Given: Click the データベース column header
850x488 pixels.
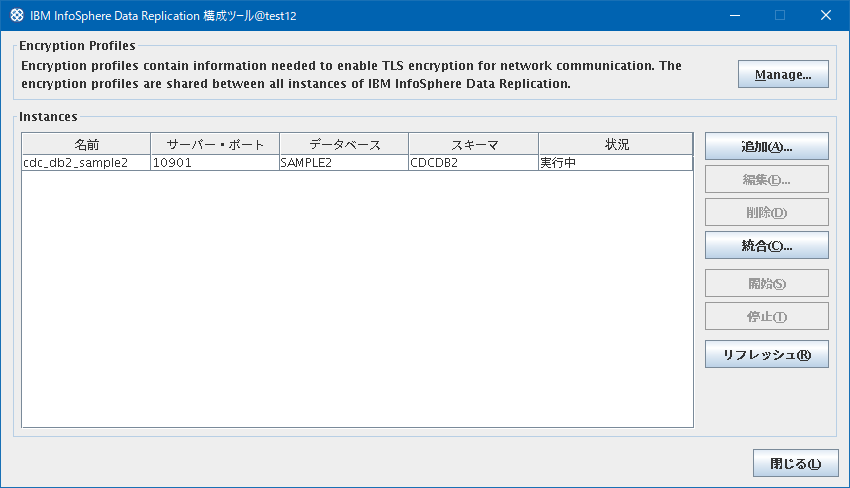Looking at the screenshot, I should coord(344,144).
